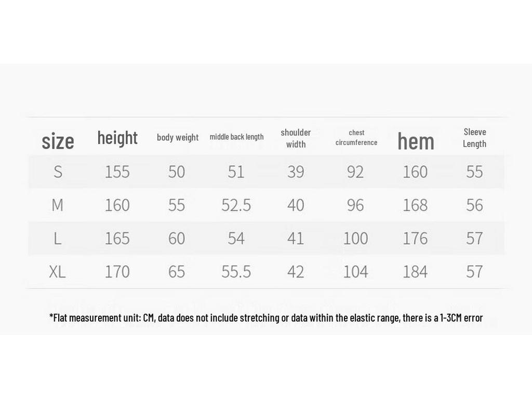Select the XL size row label
The width and height of the screenshot is (532, 399).
pyautogui.click(x=57, y=271)
